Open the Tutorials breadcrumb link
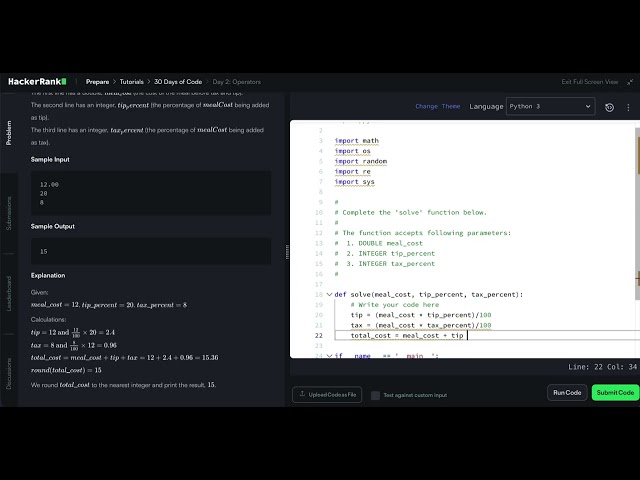This screenshot has height=480, width=640. click(131, 82)
